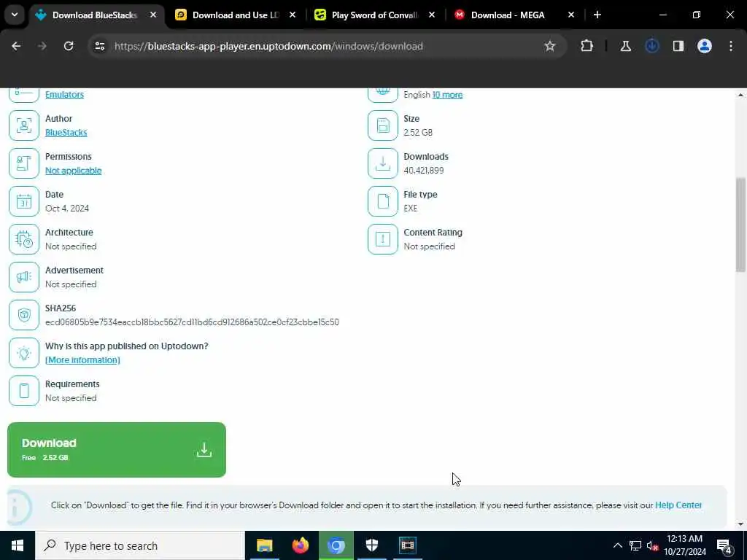
Task: Click the Size disk icon
Action: 382,125
